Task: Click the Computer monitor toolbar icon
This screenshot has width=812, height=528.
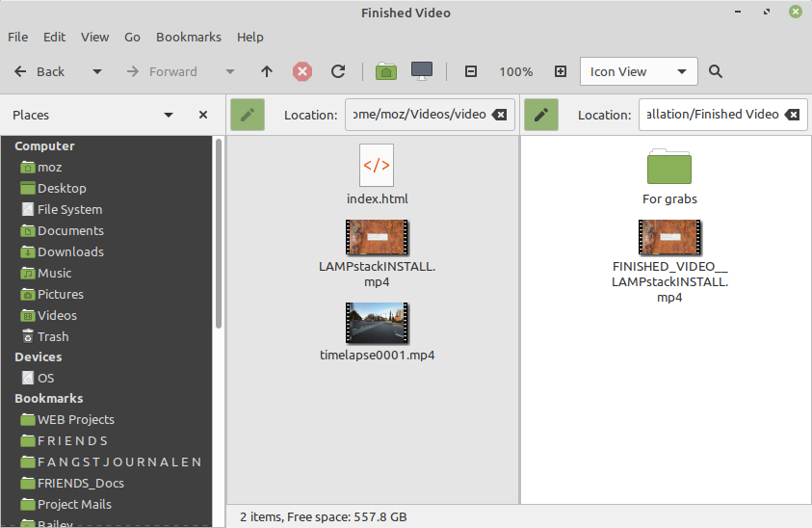Action: [x=421, y=71]
